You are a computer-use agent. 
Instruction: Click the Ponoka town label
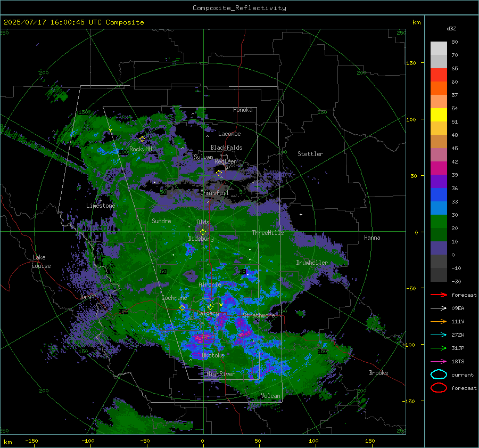point(243,110)
